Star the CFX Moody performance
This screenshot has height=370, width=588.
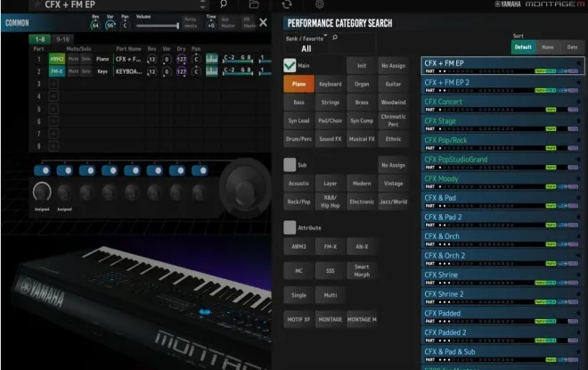[578, 178]
